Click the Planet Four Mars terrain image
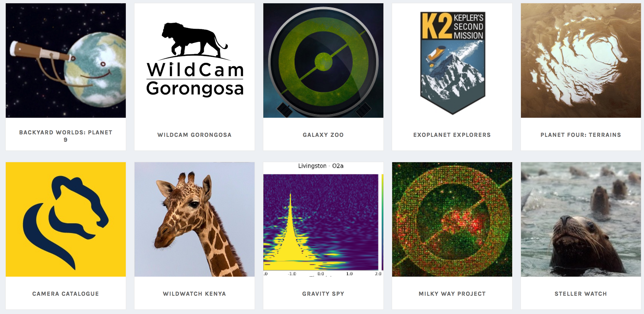644x314 pixels. click(581, 61)
